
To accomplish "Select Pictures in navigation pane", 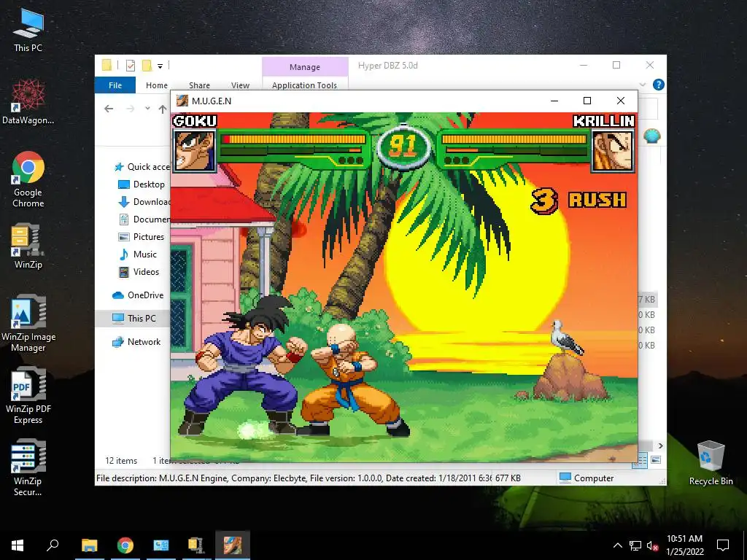I will click(142, 237).
